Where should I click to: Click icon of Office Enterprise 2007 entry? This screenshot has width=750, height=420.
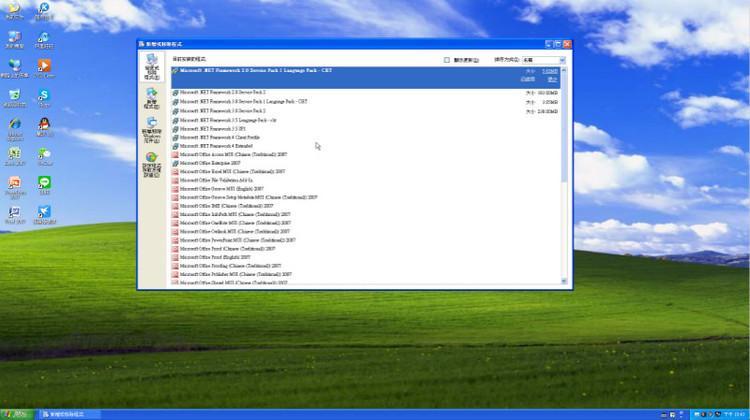175,163
